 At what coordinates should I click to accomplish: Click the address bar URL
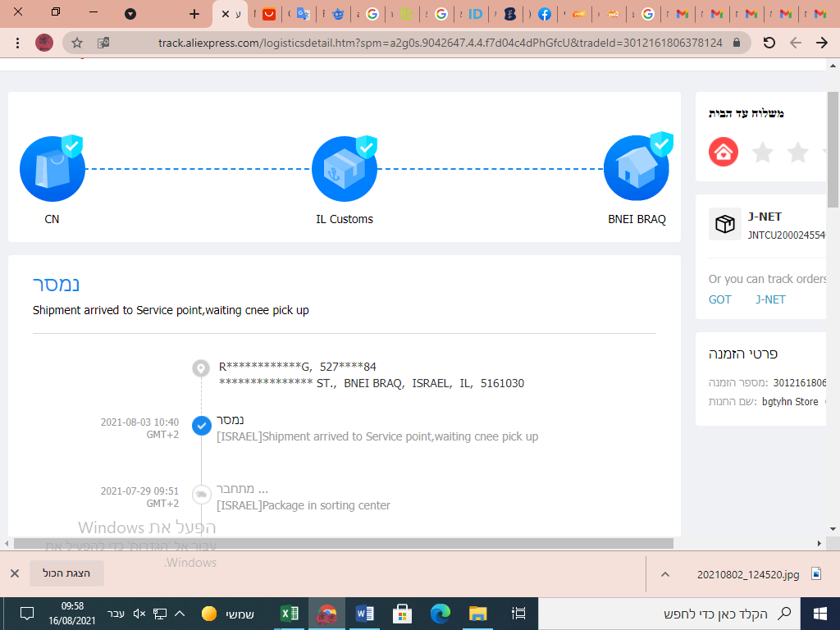[x=440, y=43]
